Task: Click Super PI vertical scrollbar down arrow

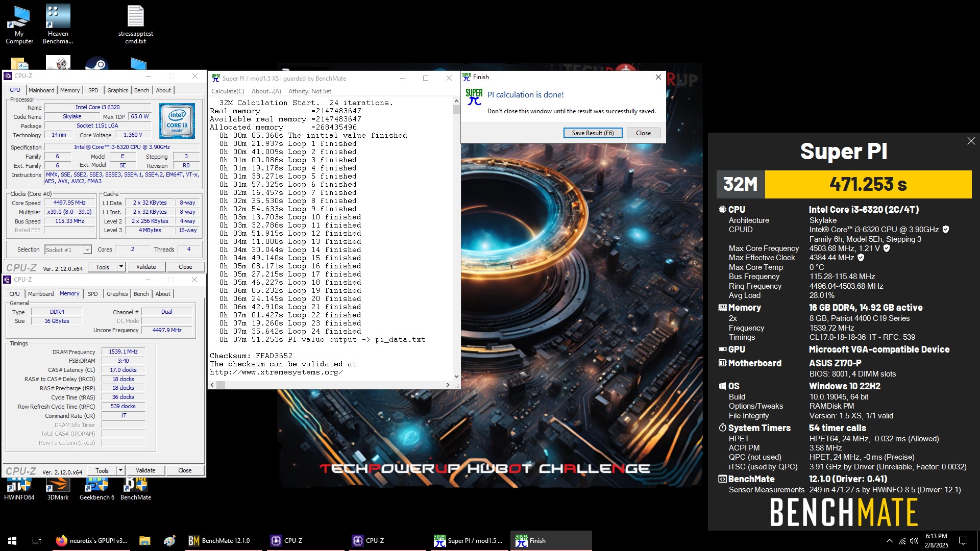Action: [456, 377]
